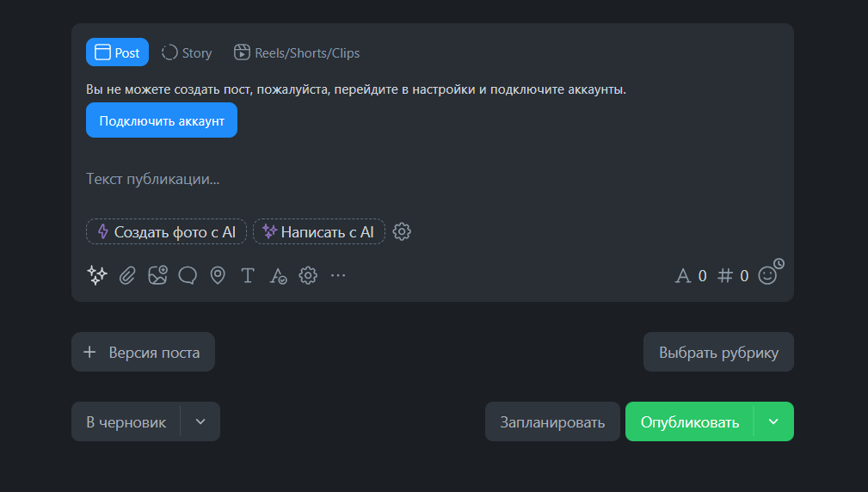The image size is (868, 492).
Task: Click the add image icon
Action: (x=157, y=275)
